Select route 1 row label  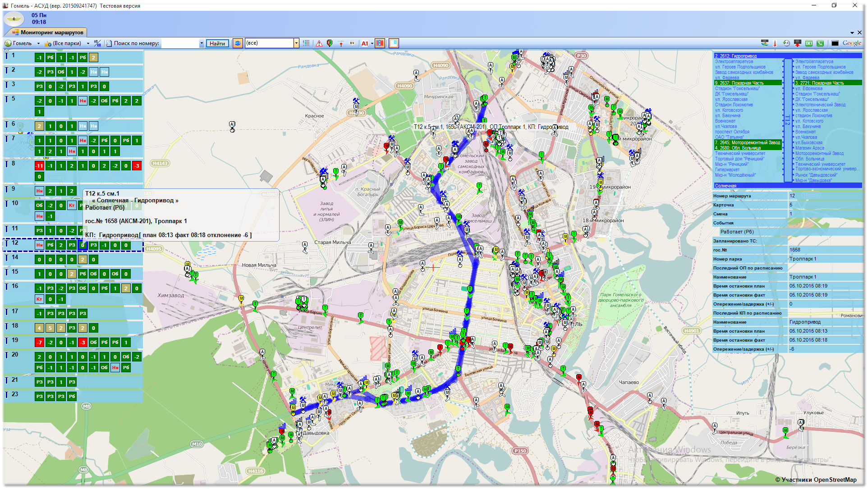13,55
